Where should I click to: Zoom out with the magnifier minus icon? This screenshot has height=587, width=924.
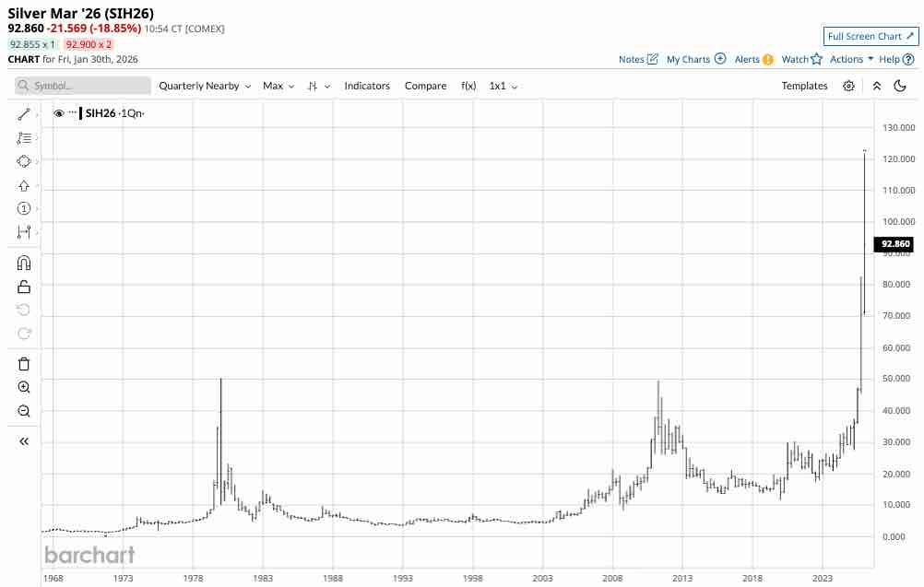pyautogui.click(x=24, y=411)
